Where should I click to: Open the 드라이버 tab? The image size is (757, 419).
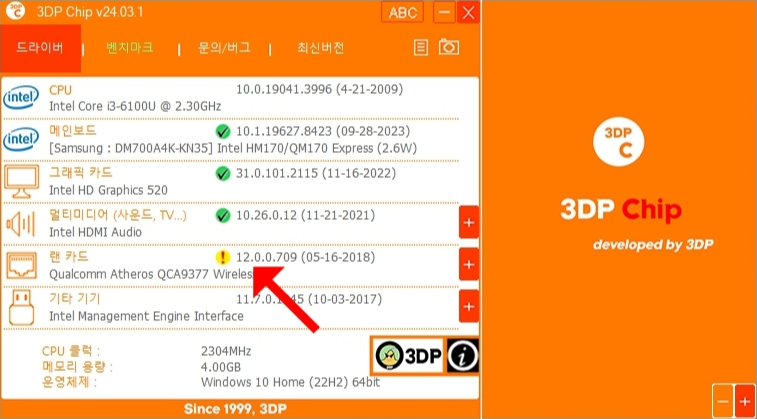coord(40,48)
